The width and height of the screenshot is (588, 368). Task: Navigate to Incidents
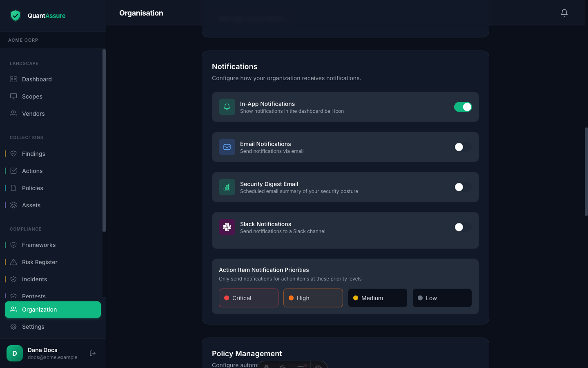coord(53,279)
